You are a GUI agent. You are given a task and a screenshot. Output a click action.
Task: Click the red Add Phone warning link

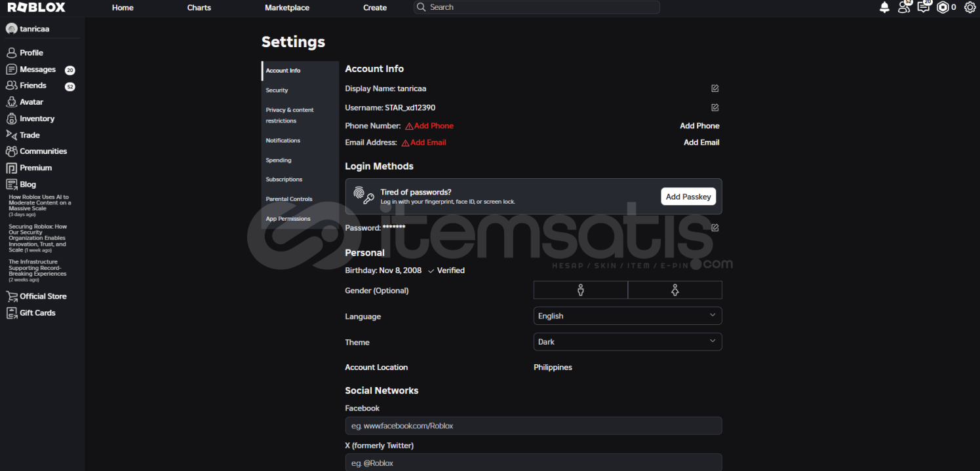tap(429, 126)
